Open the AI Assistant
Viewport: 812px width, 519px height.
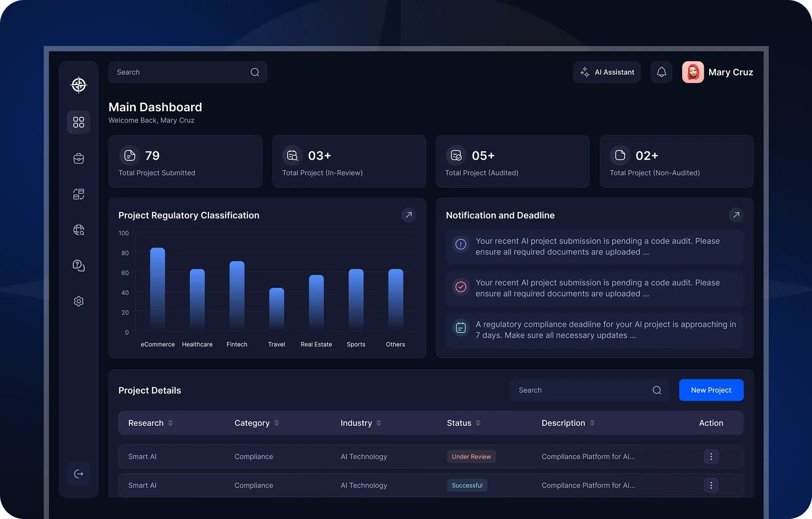click(x=606, y=72)
